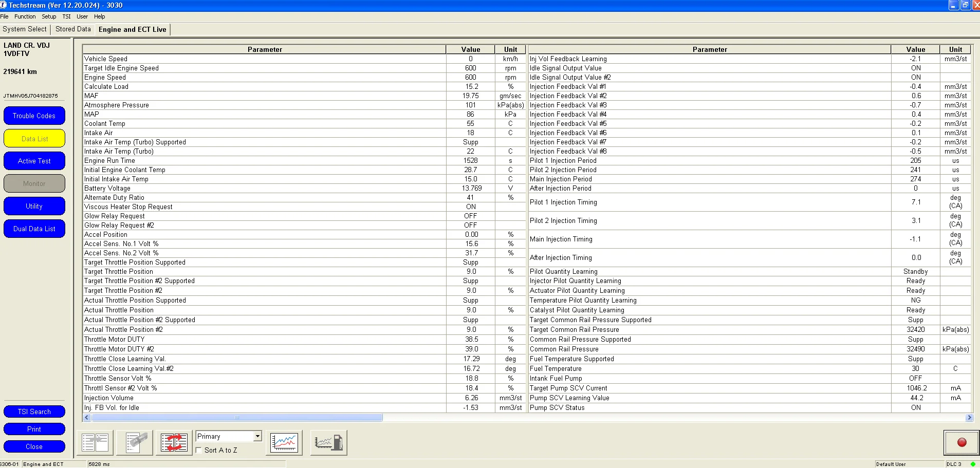
Task: Click the fuel pump graph icon
Action: (328, 442)
